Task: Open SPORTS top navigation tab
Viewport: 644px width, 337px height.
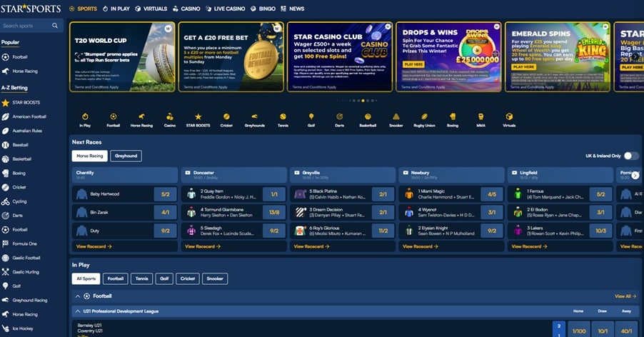Action: [x=84, y=9]
